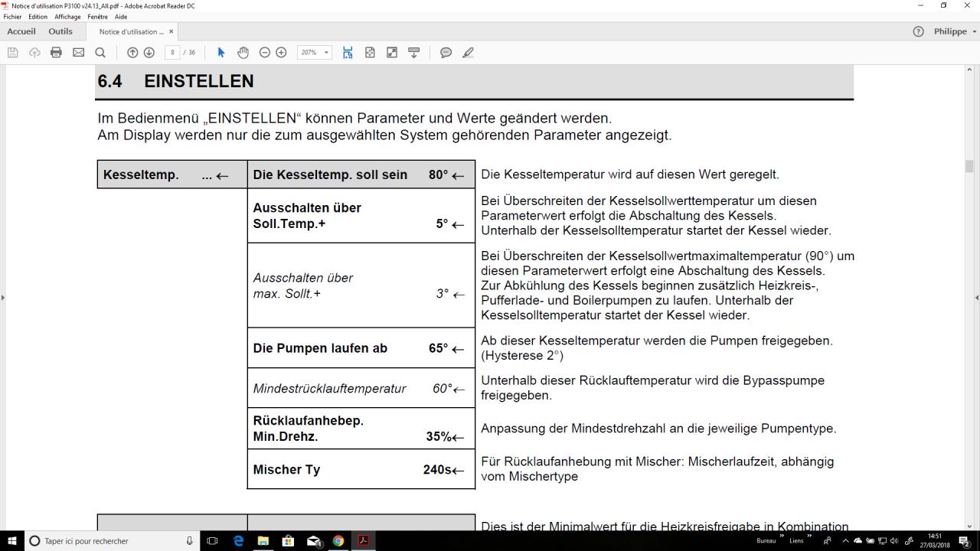The image size is (980, 551).
Task: Expand the right tools pane arrow
Action: pos(977,298)
